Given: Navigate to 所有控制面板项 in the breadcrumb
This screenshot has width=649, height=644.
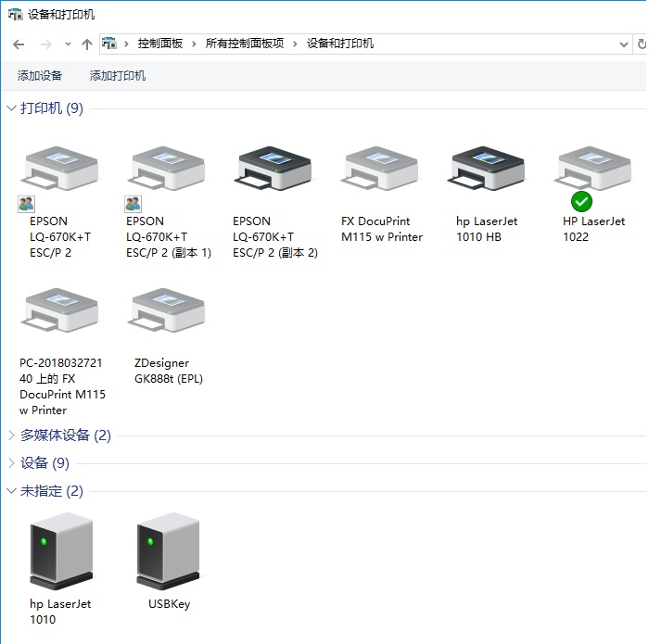Looking at the screenshot, I should [x=245, y=44].
